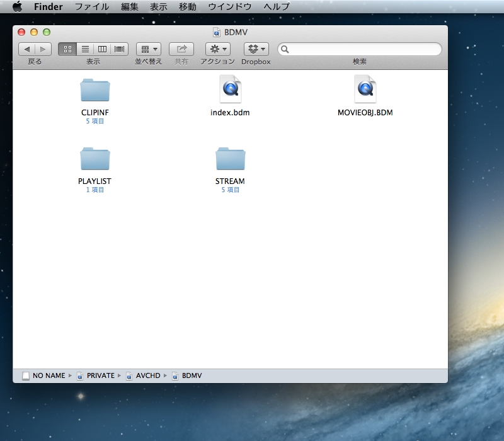This screenshot has width=504, height=441.
Task: Switch to column view
Action: [x=102, y=49]
